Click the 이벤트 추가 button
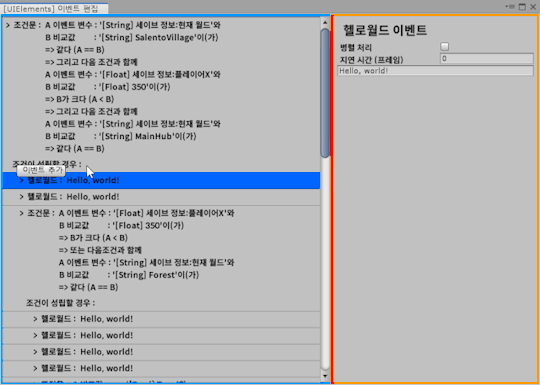This screenshot has width=540, height=385. (x=41, y=170)
